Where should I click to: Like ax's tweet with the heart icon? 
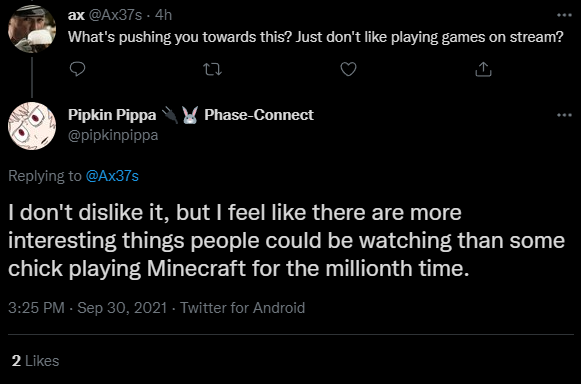[348, 69]
